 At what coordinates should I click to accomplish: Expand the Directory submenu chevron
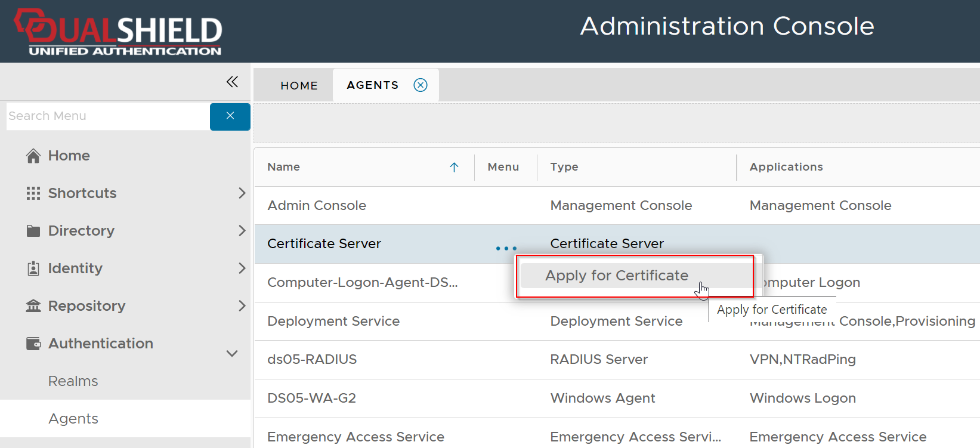242,231
